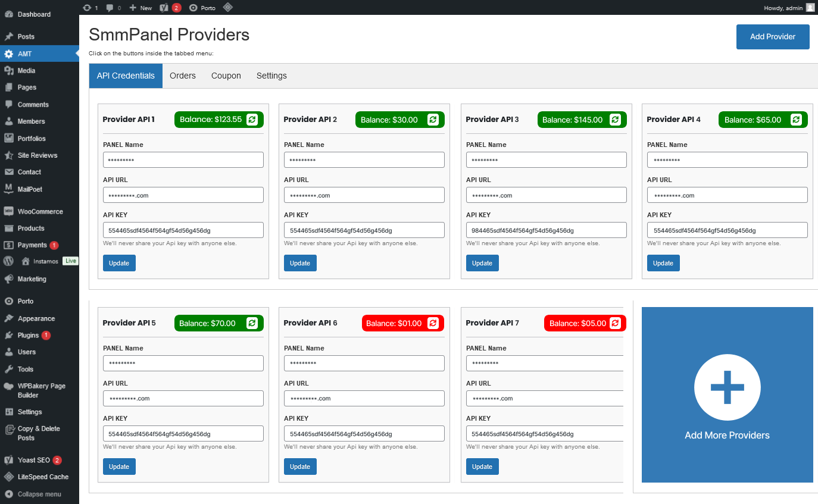The width and height of the screenshot is (818, 504).
Task: Refresh the $05.00 balance on Provider API 7
Action: pyautogui.click(x=615, y=323)
